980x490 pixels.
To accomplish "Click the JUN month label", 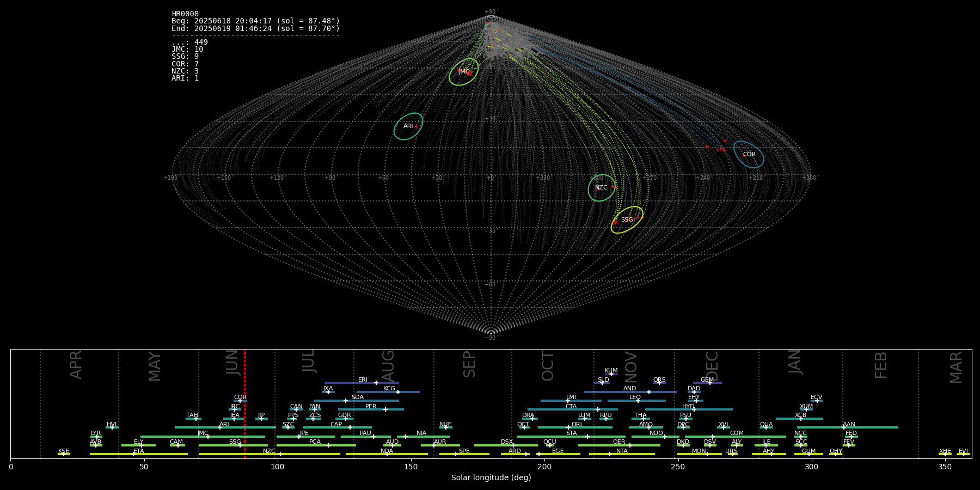I will click(232, 363).
